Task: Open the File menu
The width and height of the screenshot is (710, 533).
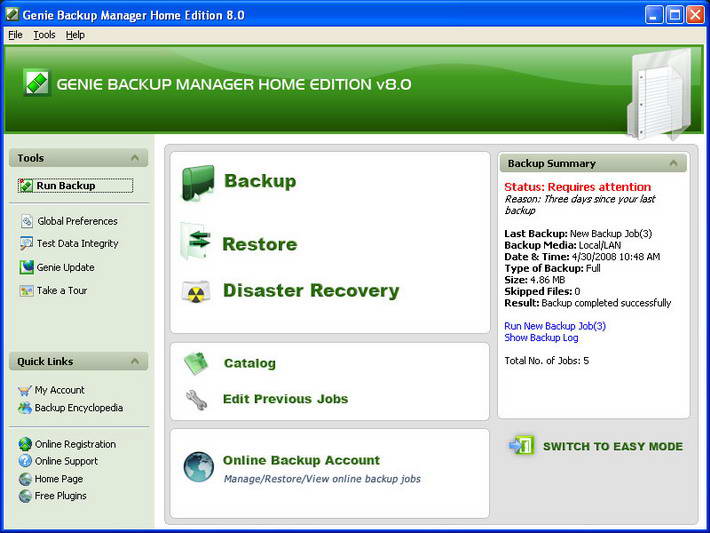Action: (x=15, y=35)
